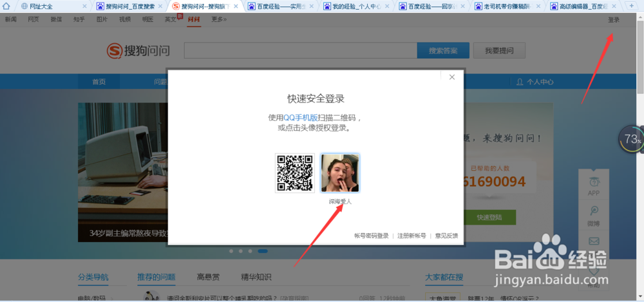Open a new tab with plus button
The width and height of the screenshot is (644, 302).
coord(632,6)
